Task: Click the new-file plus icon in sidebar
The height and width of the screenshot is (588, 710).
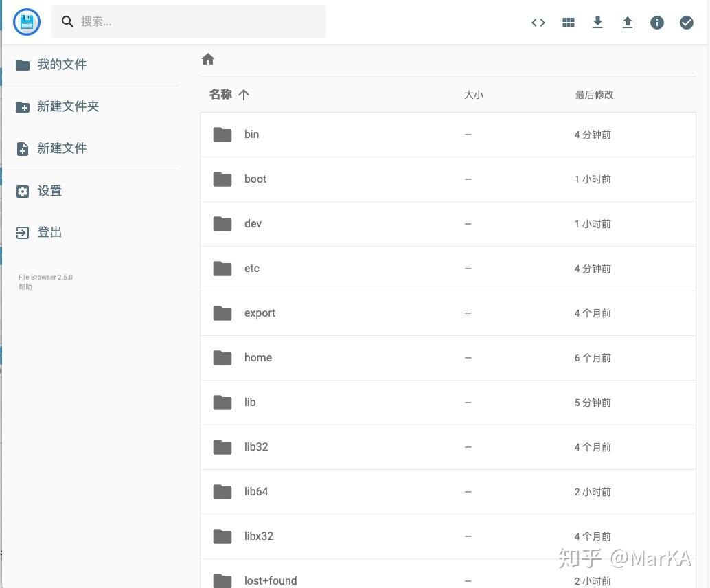Action: [x=23, y=149]
